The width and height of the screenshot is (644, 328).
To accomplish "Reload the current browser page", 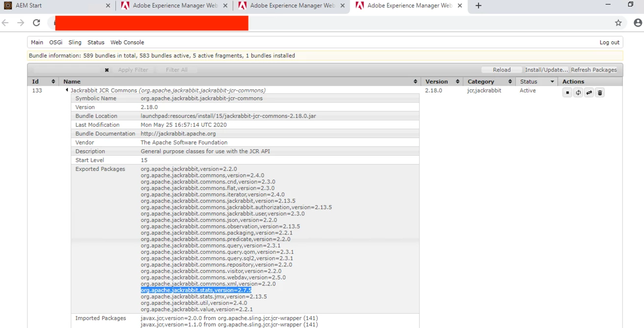I will pos(36,23).
